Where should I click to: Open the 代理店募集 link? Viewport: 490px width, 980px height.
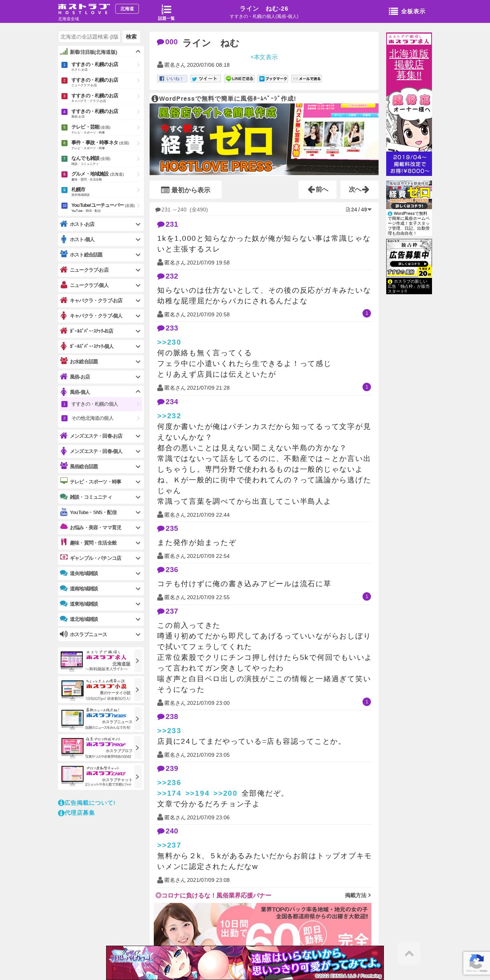tap(76, 813)
